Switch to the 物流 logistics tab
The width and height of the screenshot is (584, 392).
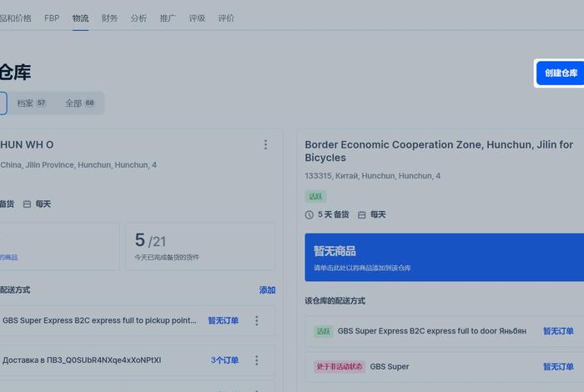tap(80, 18)
